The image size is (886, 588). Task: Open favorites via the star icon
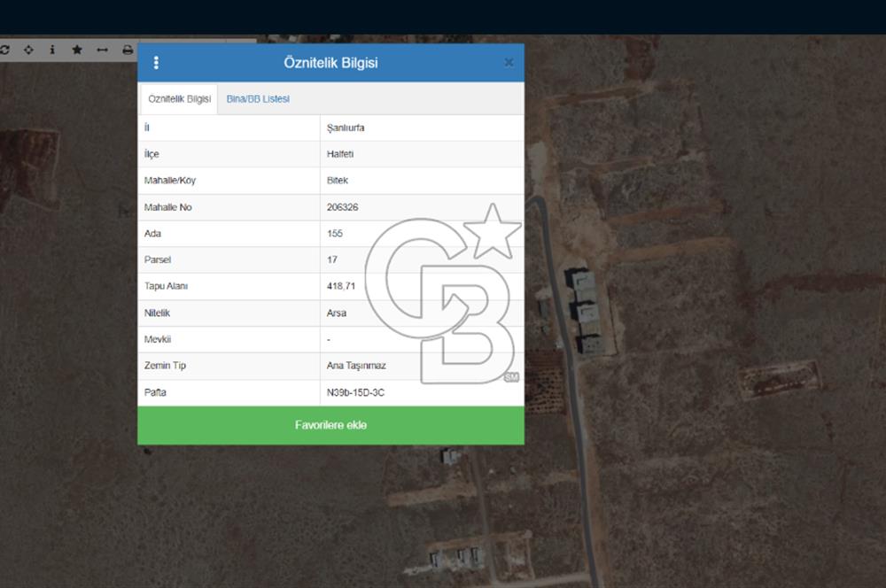(77, 50)
